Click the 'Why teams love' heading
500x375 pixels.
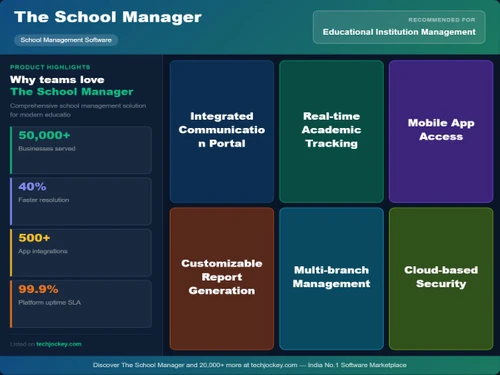[x=57, y=80]
